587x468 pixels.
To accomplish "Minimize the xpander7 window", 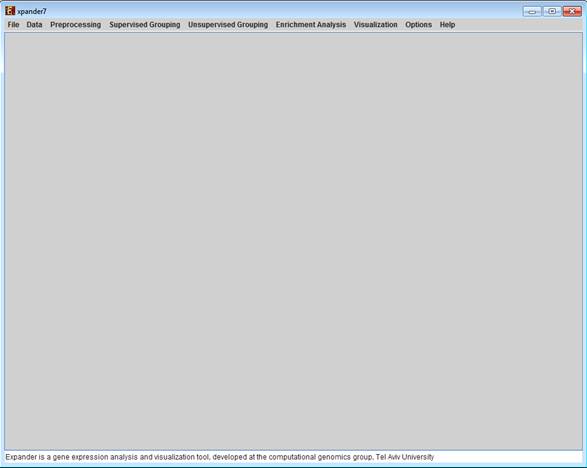I will click(532, 11).
